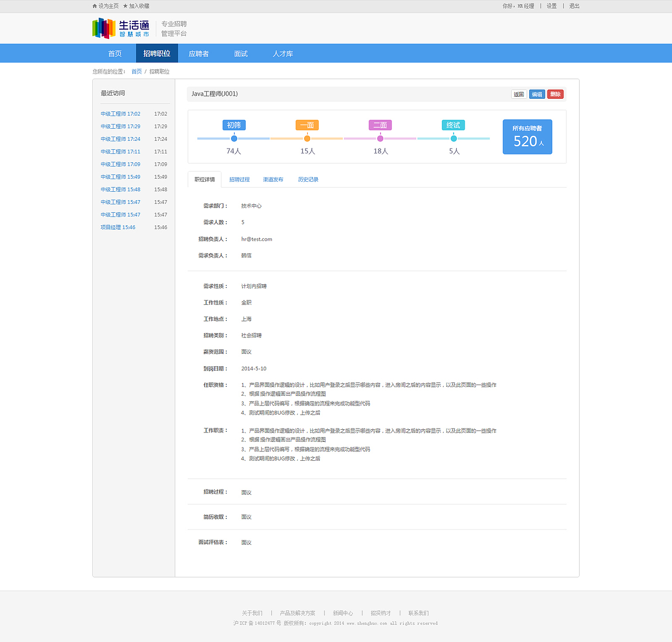Click the 韩信 value
The width and height of the screenshot is (672, 642).
[246, 256]
